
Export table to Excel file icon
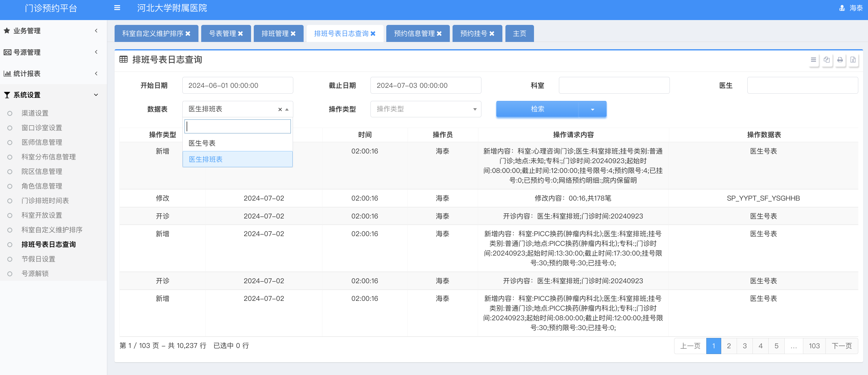click(x=853, y=60)
